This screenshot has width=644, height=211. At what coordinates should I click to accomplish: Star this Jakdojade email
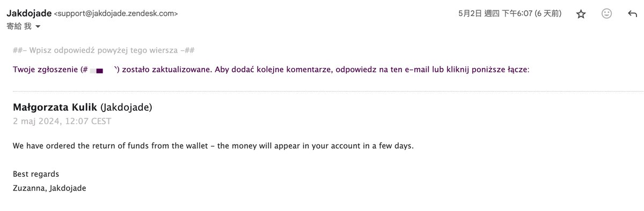pyautogui.click(x=581, y=14)
